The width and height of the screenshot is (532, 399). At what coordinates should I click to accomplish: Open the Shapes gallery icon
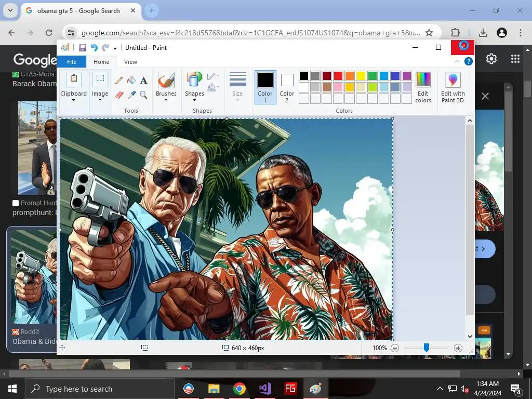pyautogui.click(x=194, y=81)
